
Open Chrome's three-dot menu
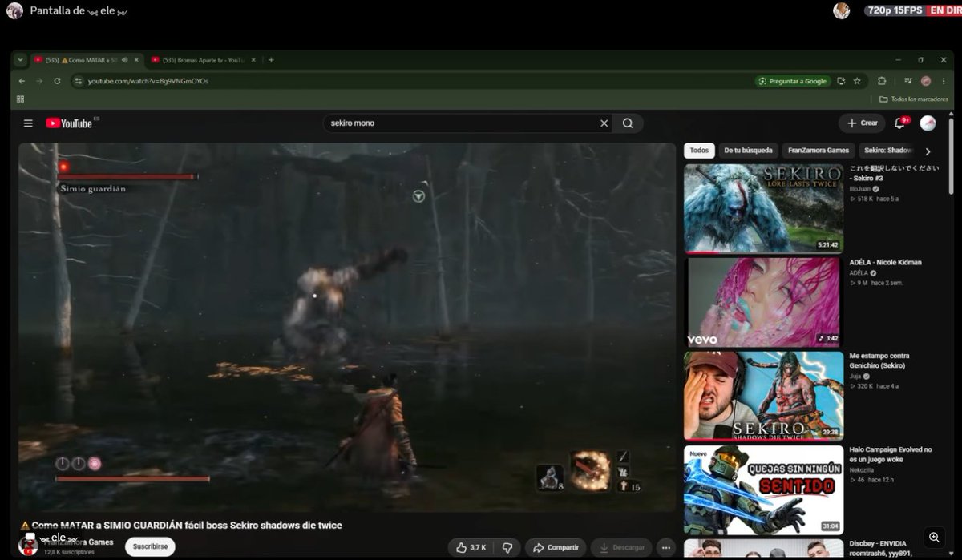point(942,81)
